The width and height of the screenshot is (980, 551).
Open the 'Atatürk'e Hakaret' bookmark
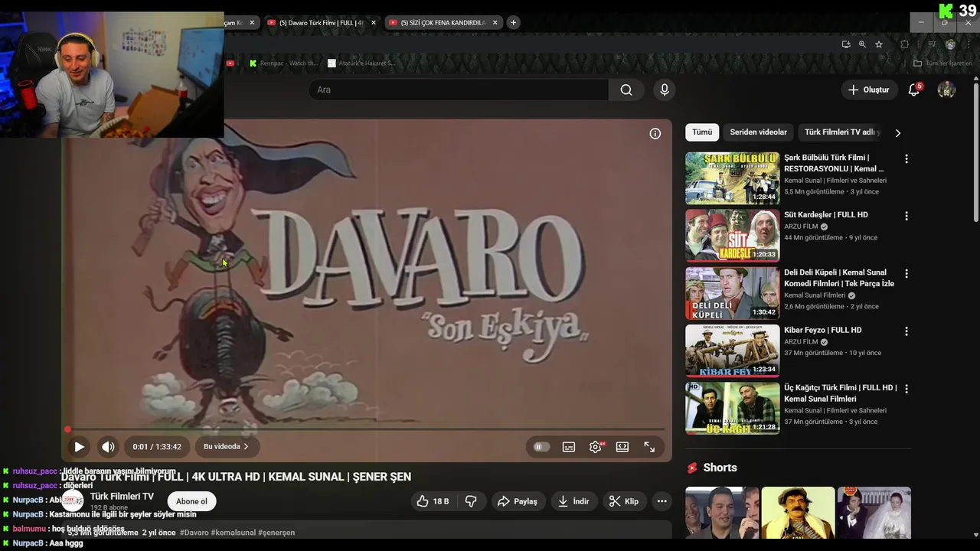click(x=361, y=64)
